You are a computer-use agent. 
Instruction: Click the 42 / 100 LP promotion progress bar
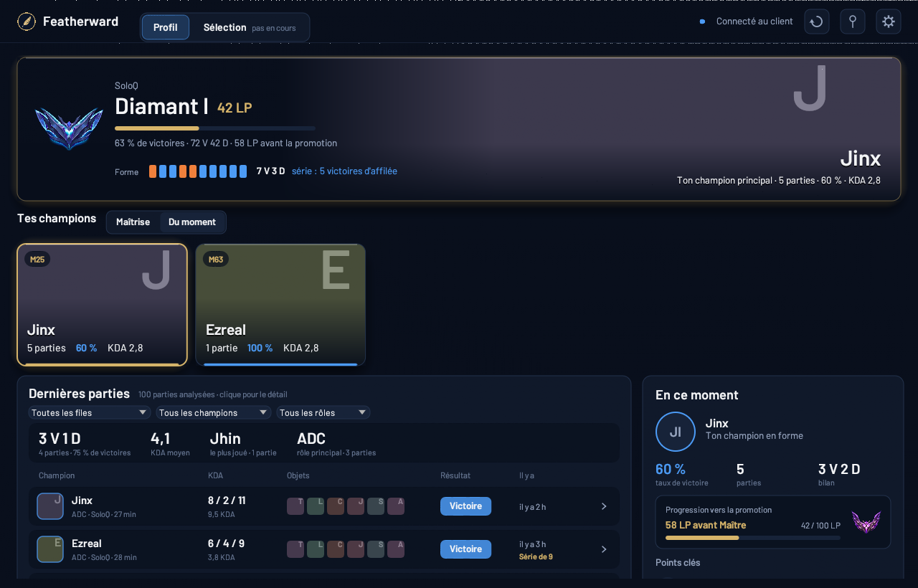(x=753, y=538)
